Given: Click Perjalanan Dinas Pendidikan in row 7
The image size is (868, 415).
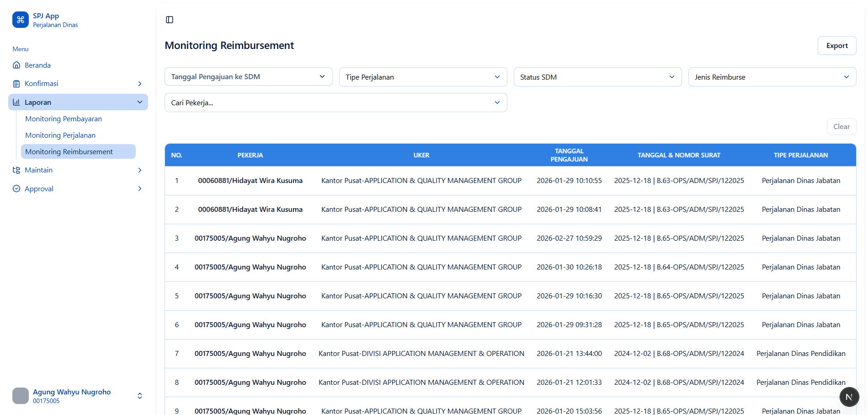Looking at the screenshot, I should click(801, 354).
